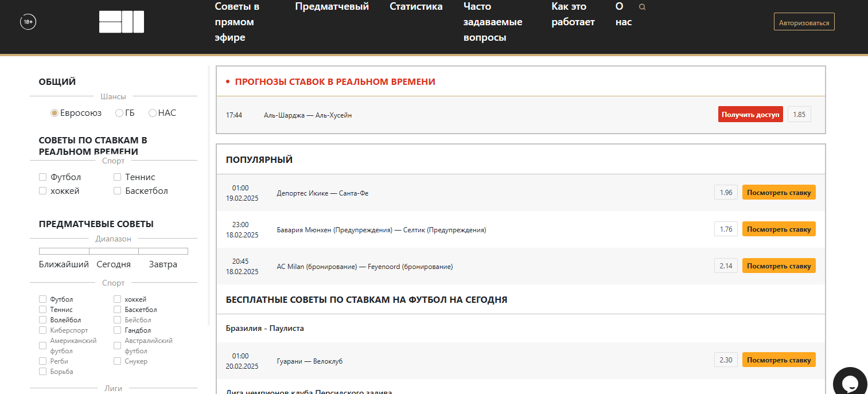
Task: Select the Евросоюз odds radio button
Action: [55, 113]
